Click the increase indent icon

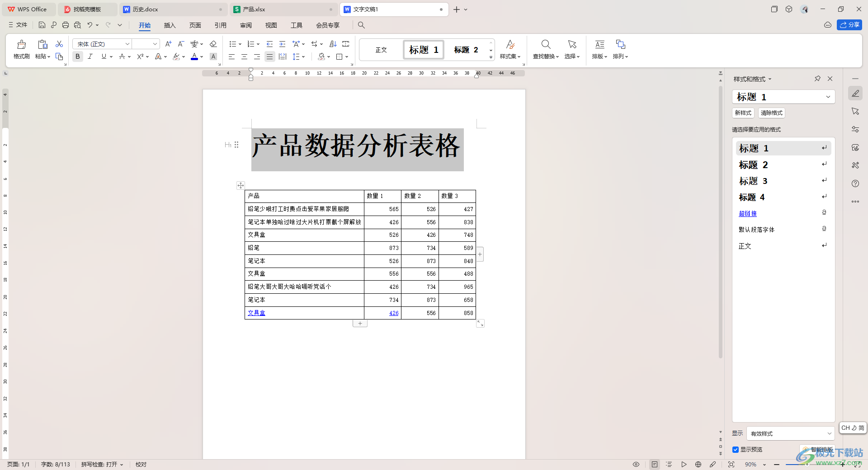[282, 44]
